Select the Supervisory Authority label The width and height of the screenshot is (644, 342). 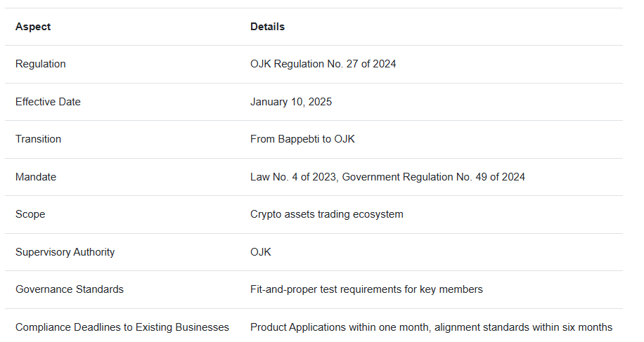(x=65, y=252)
